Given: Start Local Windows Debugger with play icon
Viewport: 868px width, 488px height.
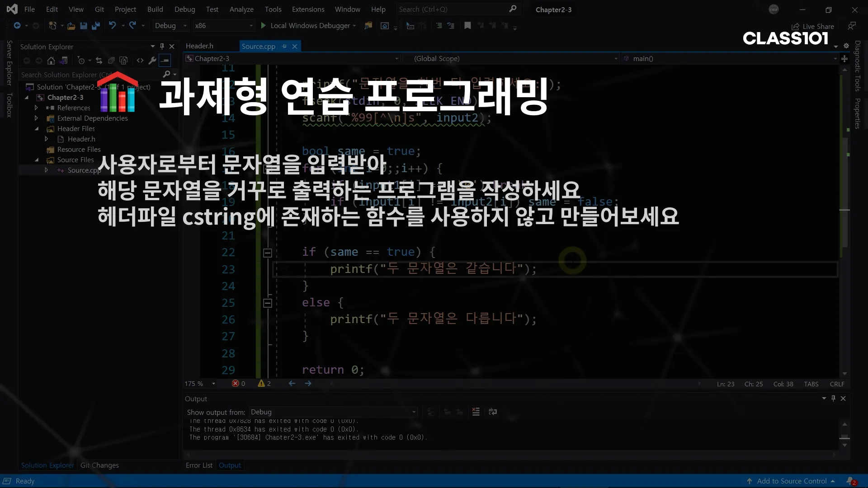Looking at the screenshot, I should (263, 26).
